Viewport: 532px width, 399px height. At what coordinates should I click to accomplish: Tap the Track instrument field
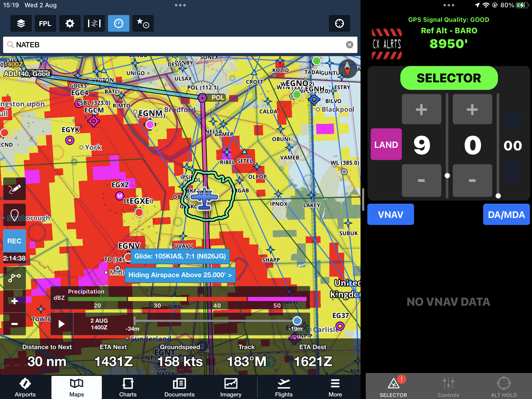pyautogui.click(x=247, y=356)
